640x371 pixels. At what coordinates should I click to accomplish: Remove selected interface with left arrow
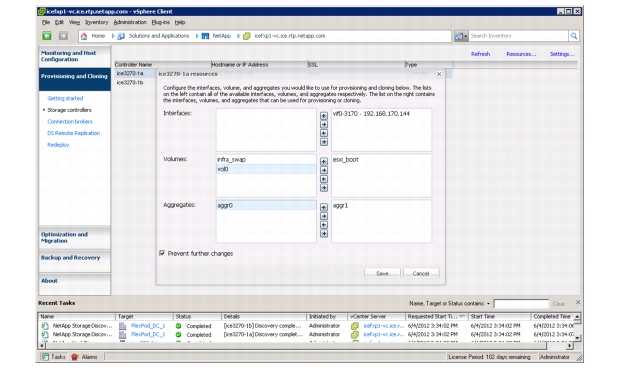tap(324, 133)
